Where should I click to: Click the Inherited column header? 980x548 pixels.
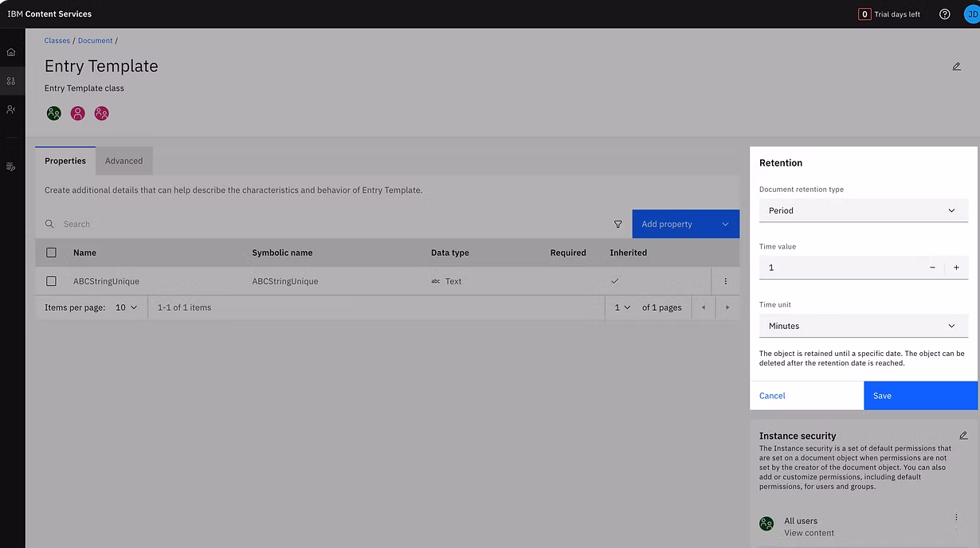tap(629, 252)
